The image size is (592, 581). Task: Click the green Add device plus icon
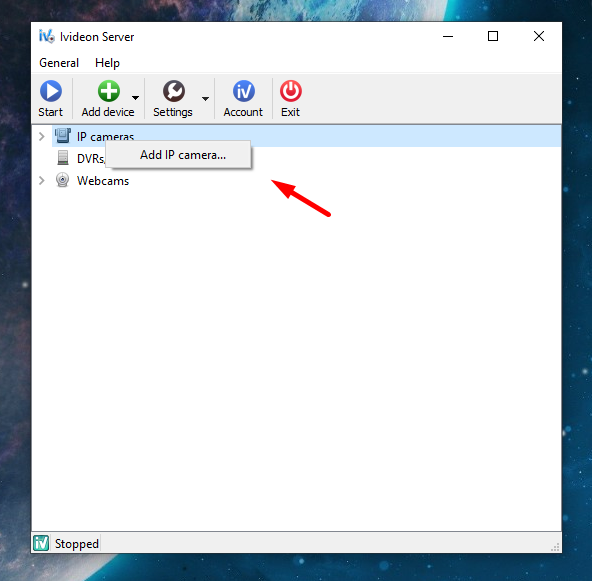[x=109, y=91]
